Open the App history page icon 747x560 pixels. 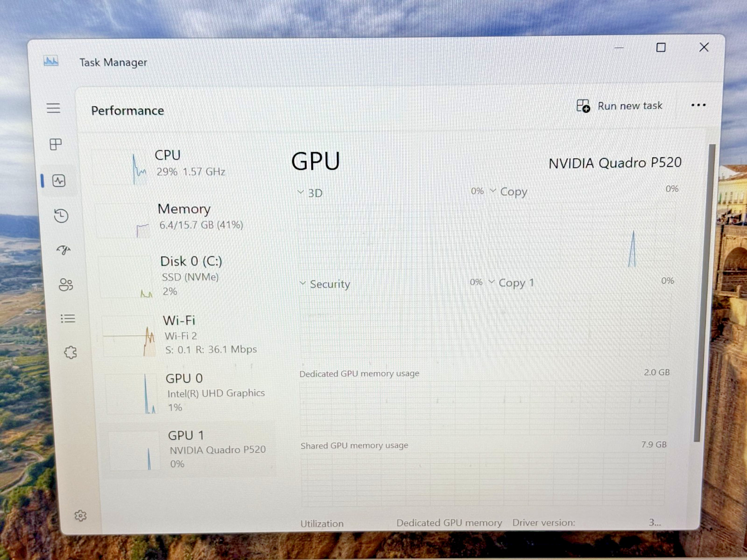[x=61, y=216]
